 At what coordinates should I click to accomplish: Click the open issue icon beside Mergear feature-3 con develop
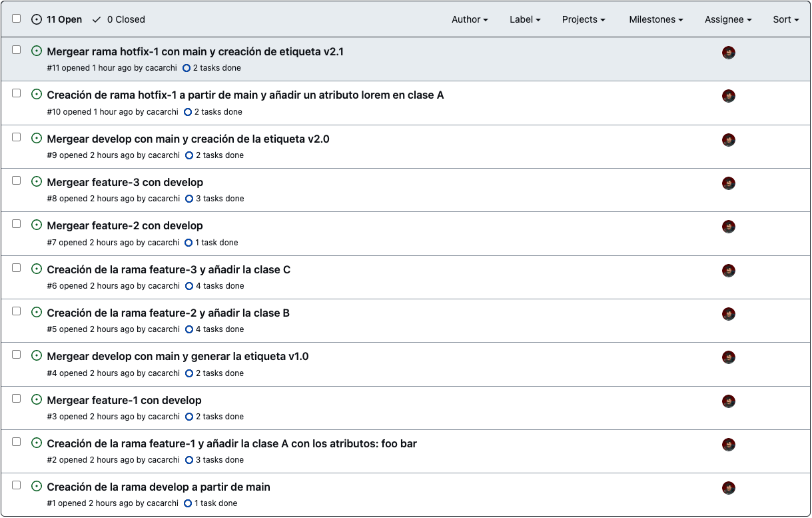click(37, 181)
